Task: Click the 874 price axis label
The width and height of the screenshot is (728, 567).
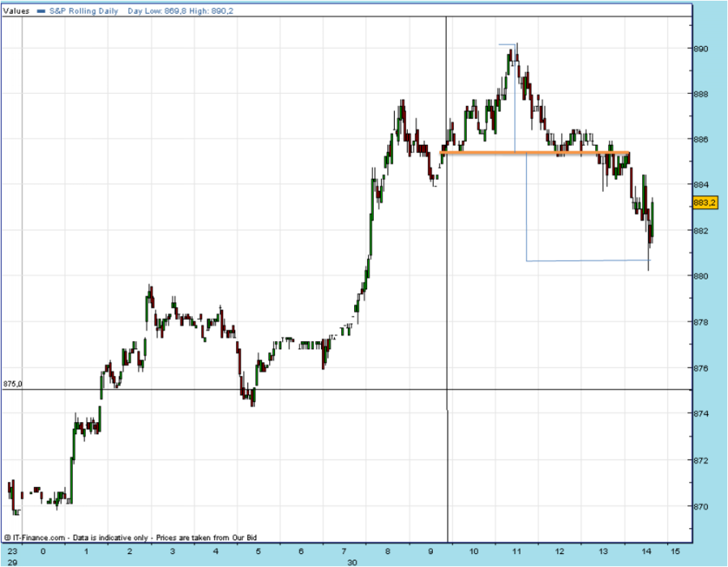Action: (x=701, y=413)
